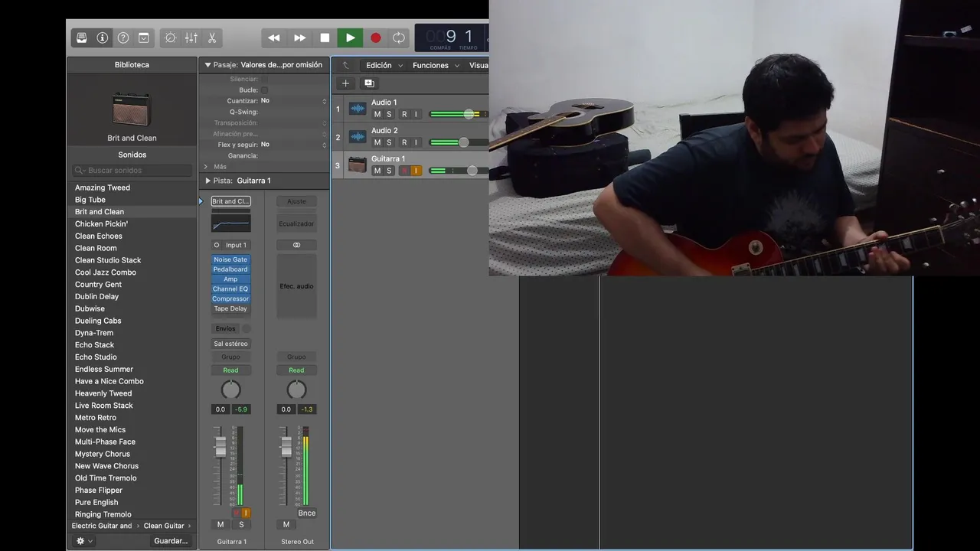Expand the Más section
Viewport: 980px width, 551px height.
click(x=206, y=166)
